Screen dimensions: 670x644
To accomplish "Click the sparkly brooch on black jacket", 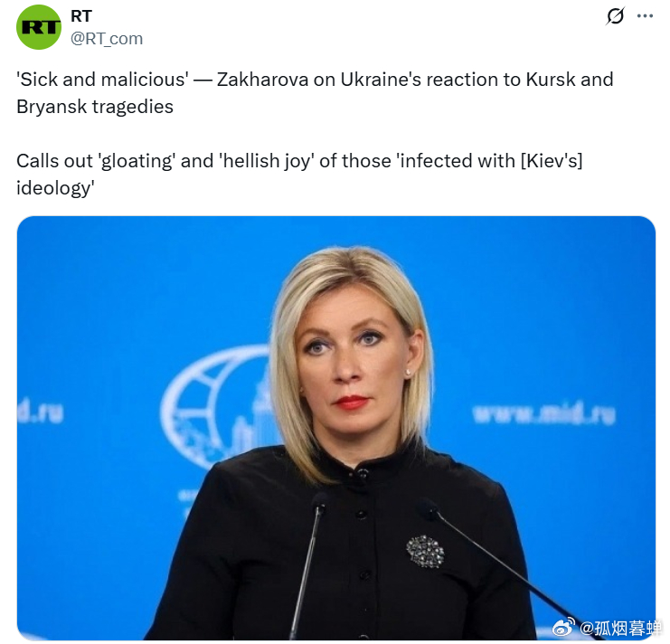I will [425, 551].
